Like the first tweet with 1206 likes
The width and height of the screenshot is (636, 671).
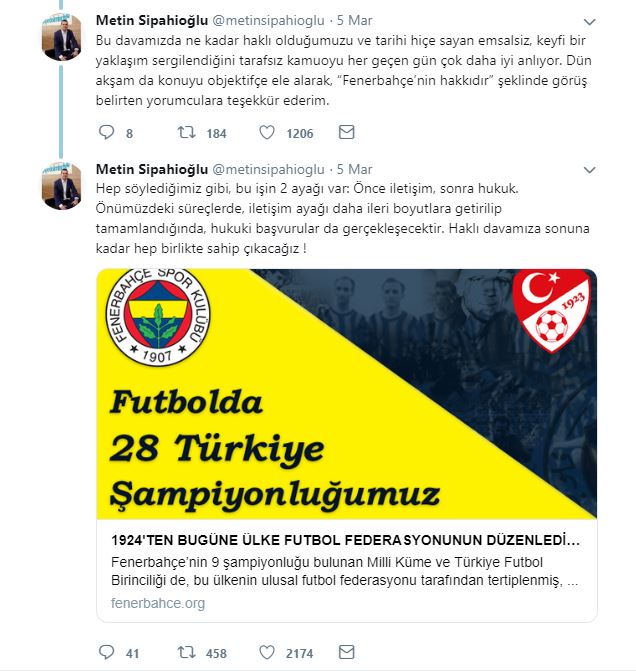click(x=267, y=132)
